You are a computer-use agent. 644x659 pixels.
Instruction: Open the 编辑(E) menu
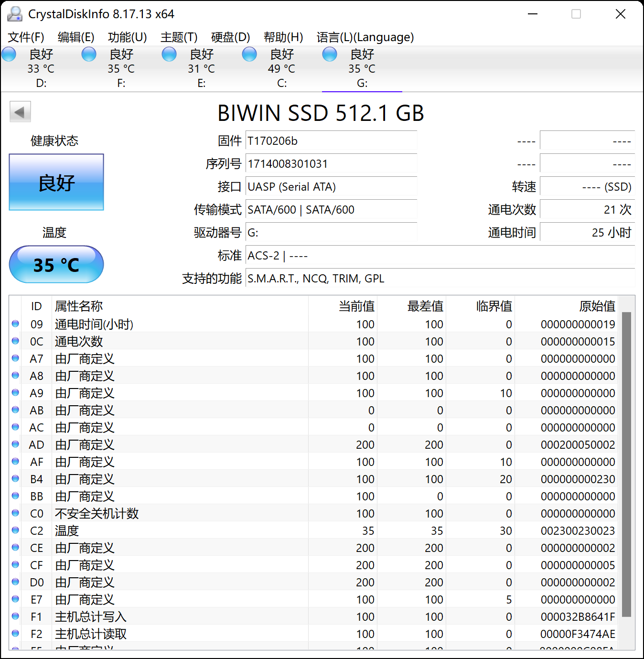pos(76,37)
